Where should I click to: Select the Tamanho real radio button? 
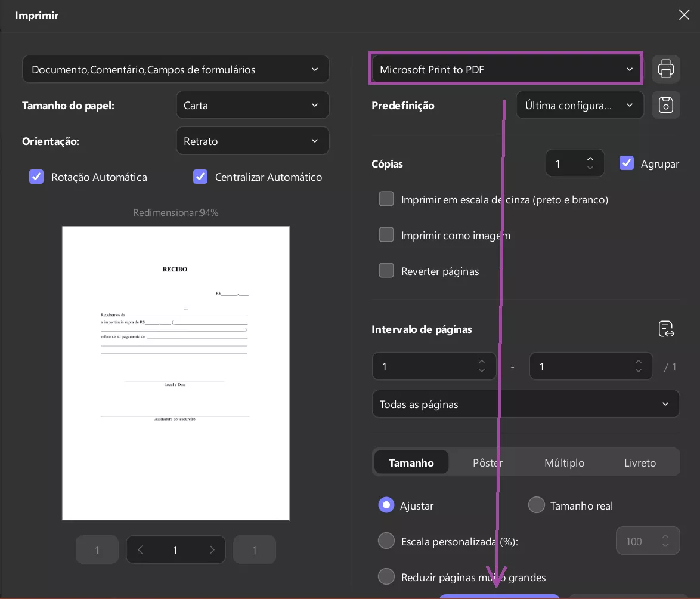click(x=536, y=505)
